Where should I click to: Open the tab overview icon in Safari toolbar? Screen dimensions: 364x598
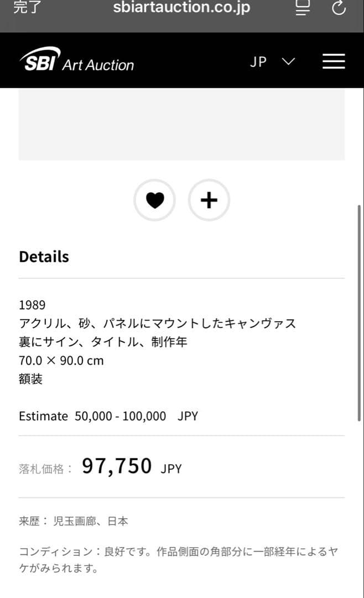coord(303,8)
